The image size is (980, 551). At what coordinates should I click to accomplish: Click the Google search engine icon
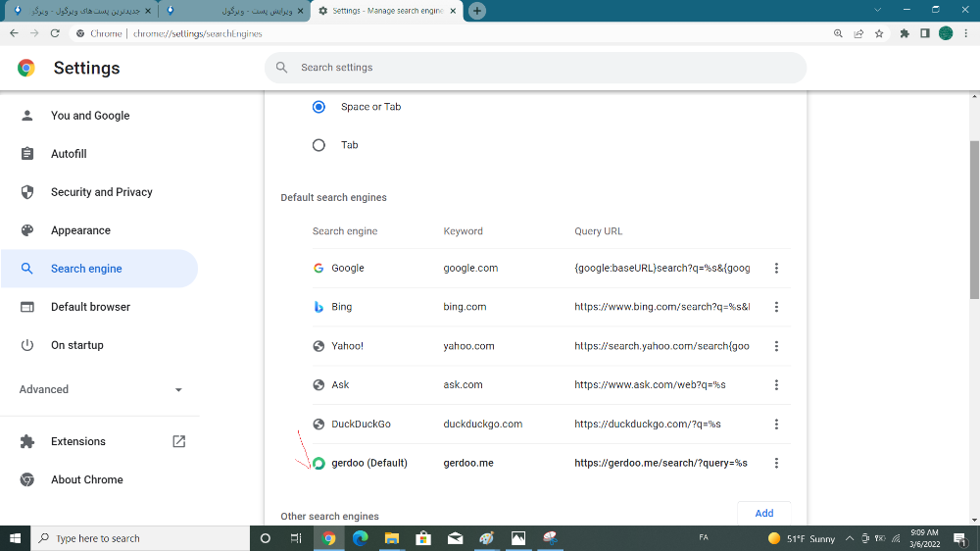click(x=318, y=269)
